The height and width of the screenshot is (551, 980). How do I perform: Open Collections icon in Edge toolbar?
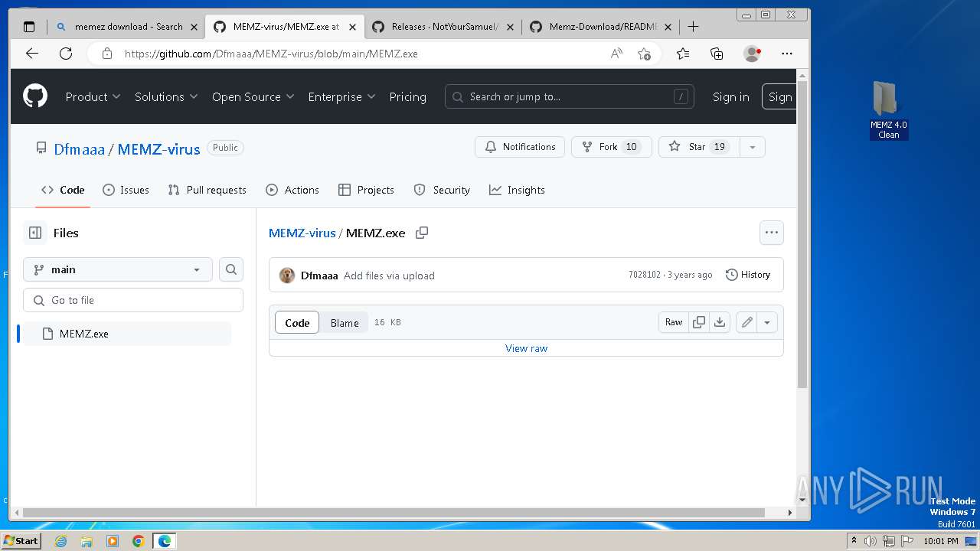(x=717, y=54)
